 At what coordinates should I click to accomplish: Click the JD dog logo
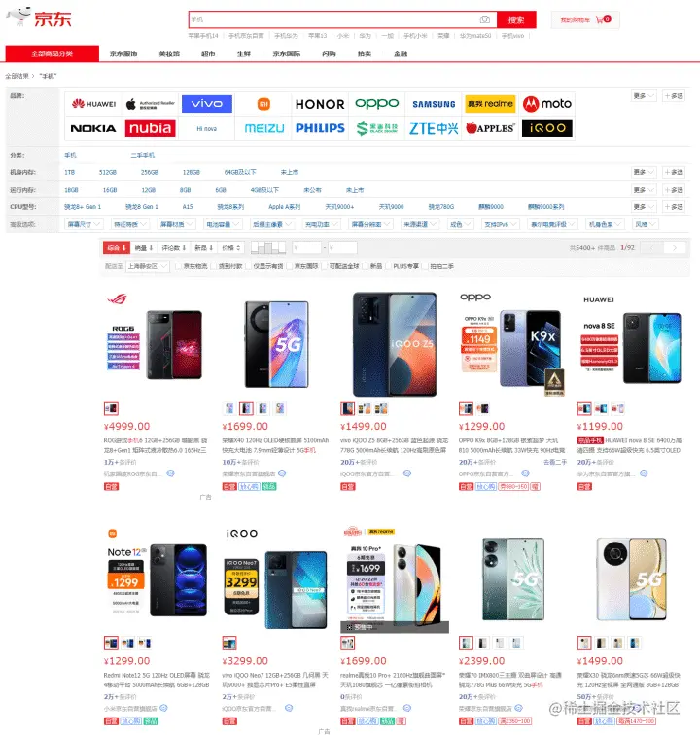click(17, 17)
